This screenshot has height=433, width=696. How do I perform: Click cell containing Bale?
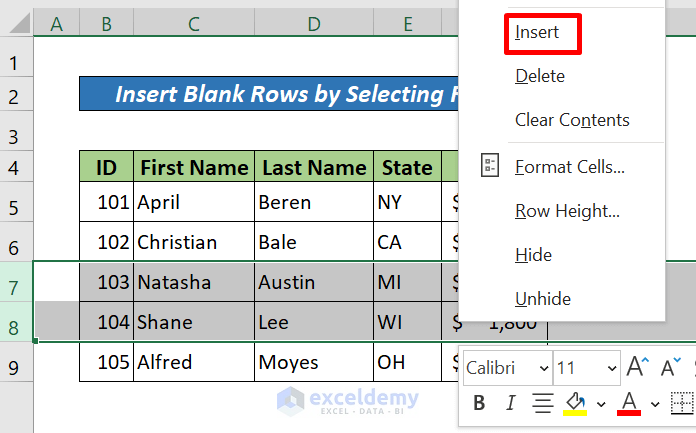click(314, 242)
